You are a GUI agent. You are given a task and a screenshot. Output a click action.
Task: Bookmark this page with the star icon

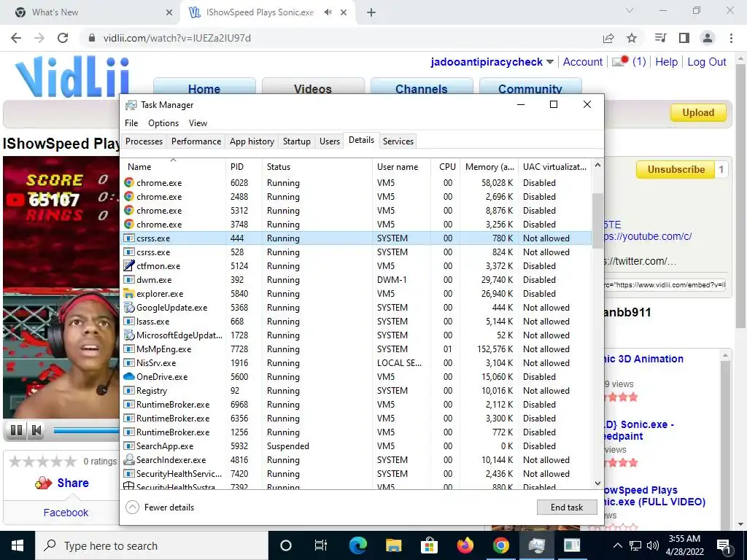pyautogui.click(x=632, y=38)
